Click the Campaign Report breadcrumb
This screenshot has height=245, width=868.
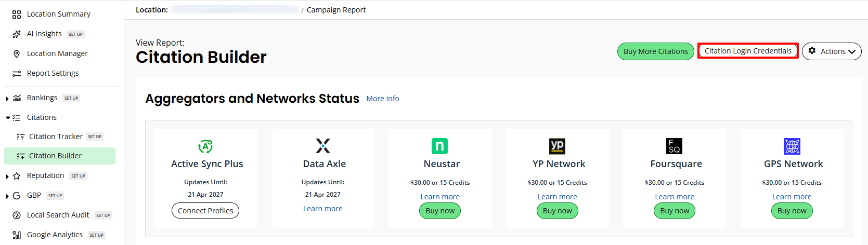pos(336,10)
